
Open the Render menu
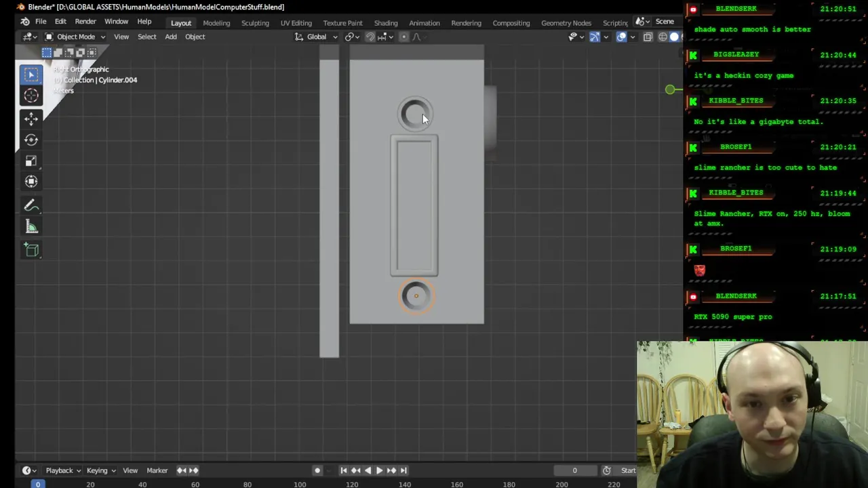point(85,22)
